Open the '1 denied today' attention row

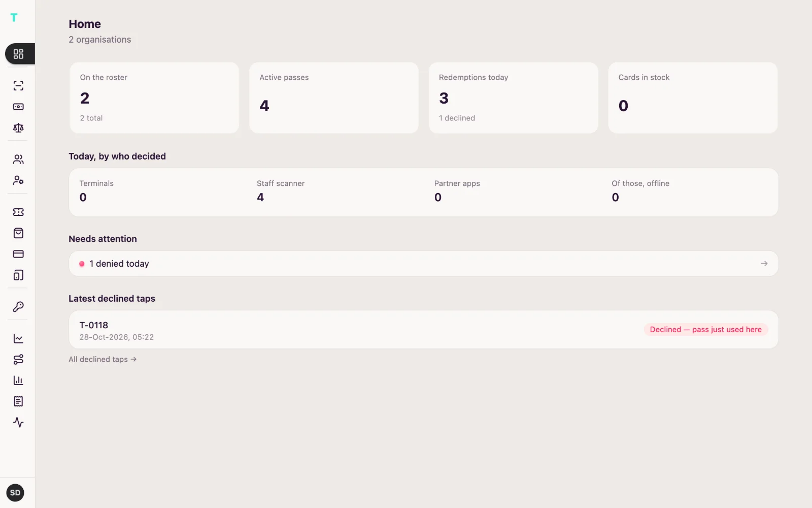point(423,264)
